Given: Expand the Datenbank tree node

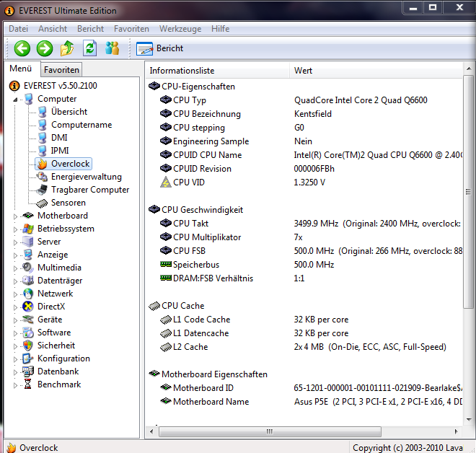Looking at the screenshot, I should point(15,372).
